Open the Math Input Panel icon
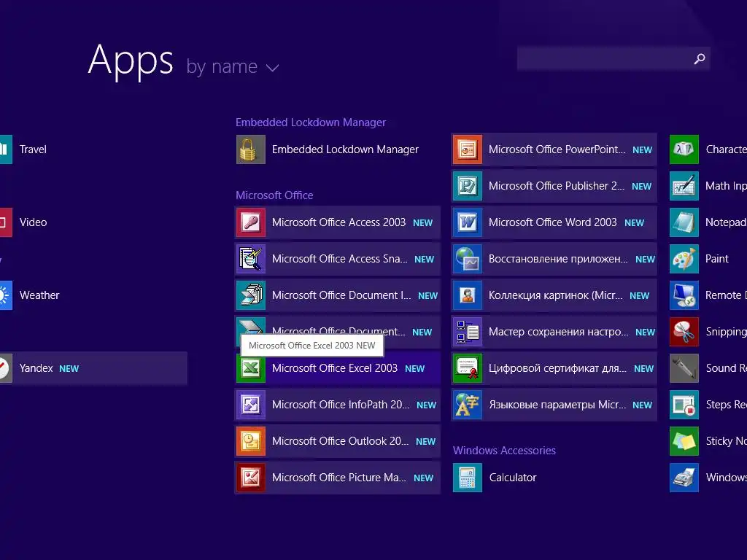 point(684,186)
